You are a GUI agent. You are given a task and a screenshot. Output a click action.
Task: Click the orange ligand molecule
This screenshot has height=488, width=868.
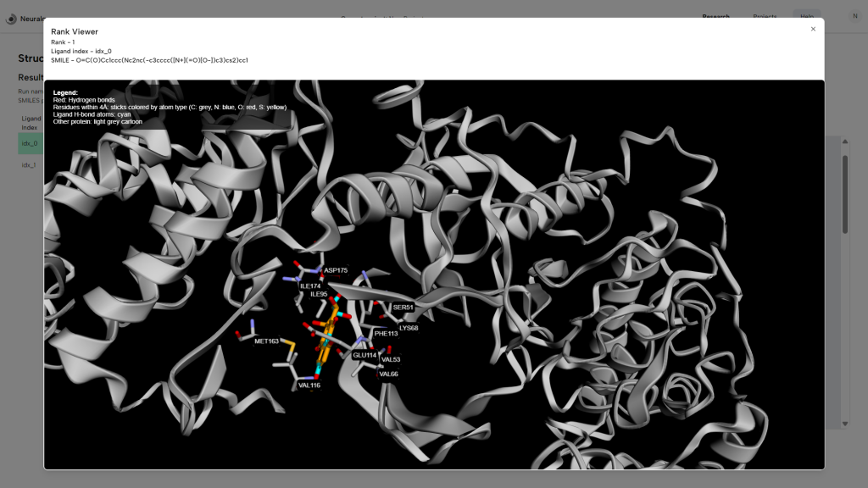click(x=327, y=335)
